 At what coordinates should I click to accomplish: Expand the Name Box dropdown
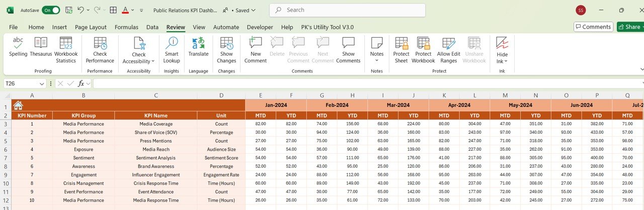point(41,84)
